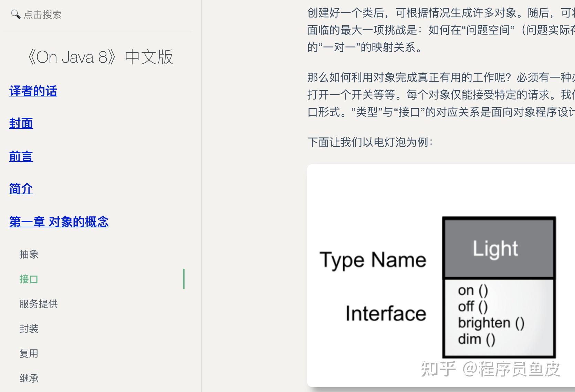Click inside the search bar area

pos(42,14)
